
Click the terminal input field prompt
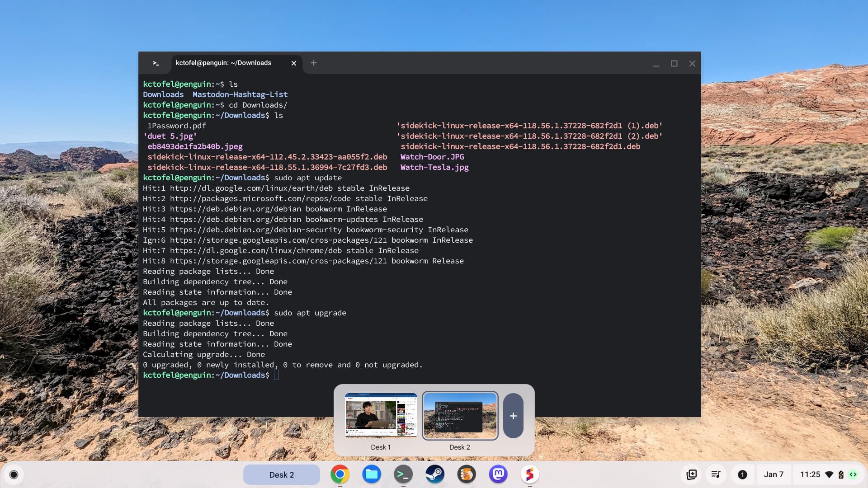tap(275, 375)
